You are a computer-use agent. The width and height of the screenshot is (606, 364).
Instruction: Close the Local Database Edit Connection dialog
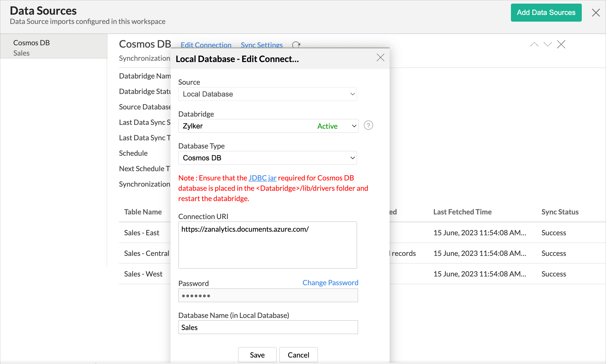[380, 57]
